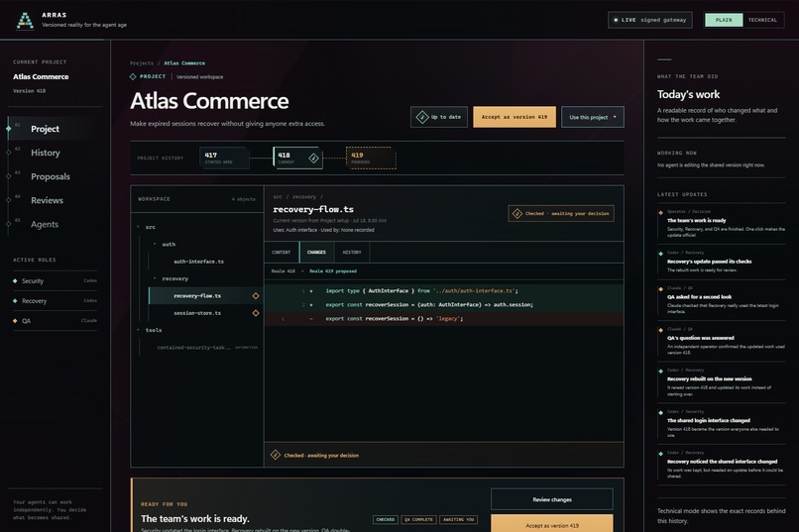Switch to the Content tab
Screen dimensions: 799x532
tap(282, 253)
